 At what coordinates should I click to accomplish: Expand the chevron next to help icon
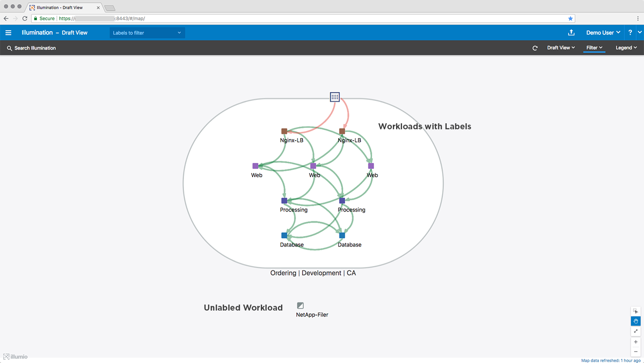tap(640, 33)
